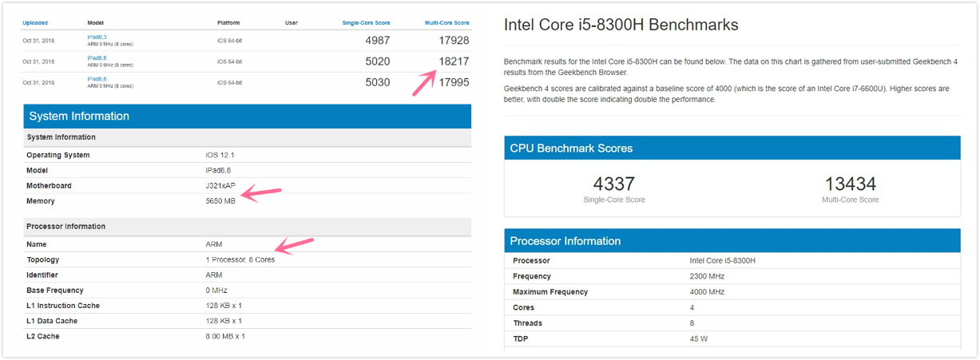Click the pink arrow beside Memory 5650 MB
The height and width of the screenshot is (360, 980).
[x=261, y=194]
